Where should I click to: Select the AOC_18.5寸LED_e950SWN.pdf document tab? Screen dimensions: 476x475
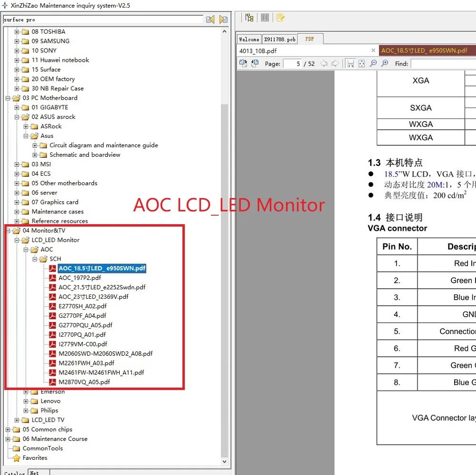(428, 51)
